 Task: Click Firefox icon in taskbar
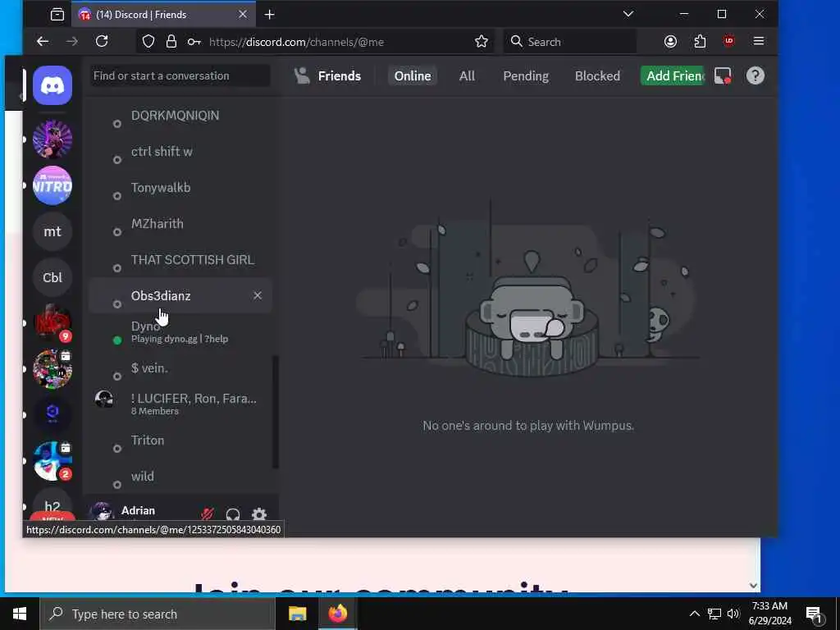click(x=337, y=614)
